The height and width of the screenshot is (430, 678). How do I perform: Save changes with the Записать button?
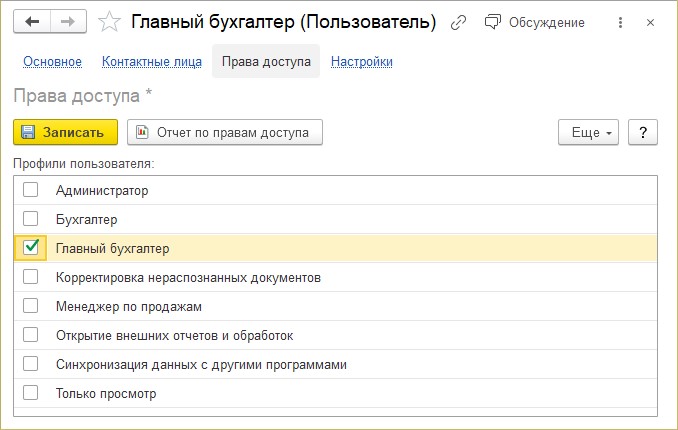pos(66,132)
